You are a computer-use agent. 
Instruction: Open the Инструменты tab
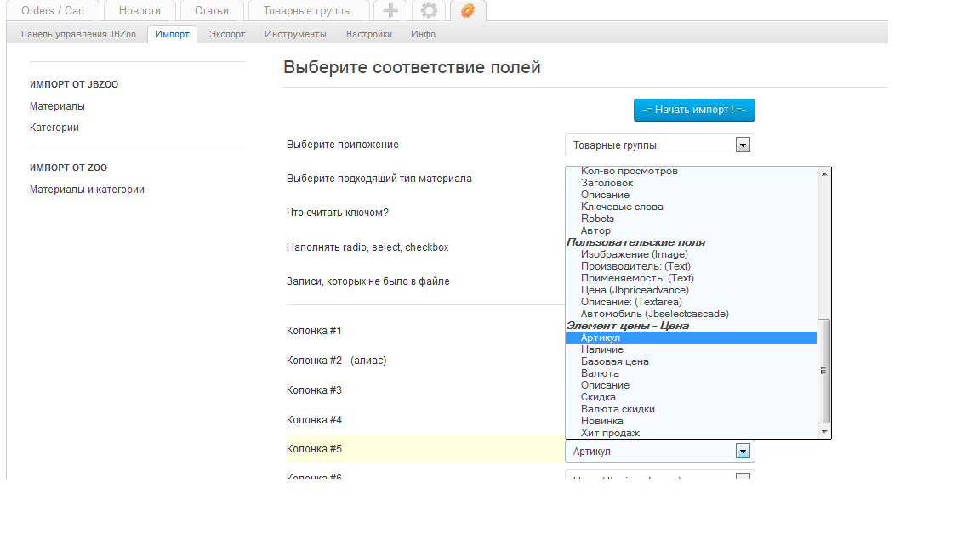[x=295, y=34]
